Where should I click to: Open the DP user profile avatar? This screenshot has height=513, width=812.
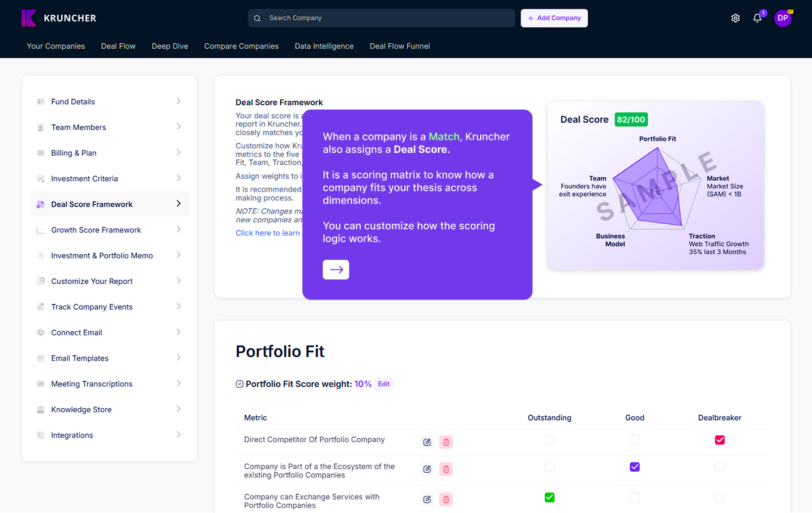[x=783, y=18]
